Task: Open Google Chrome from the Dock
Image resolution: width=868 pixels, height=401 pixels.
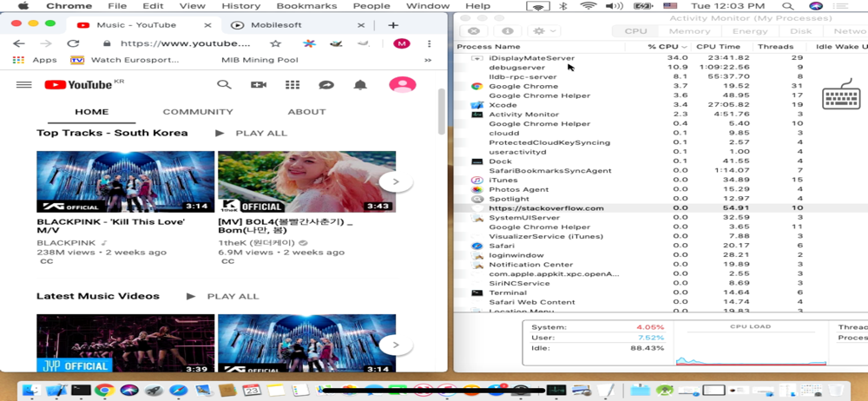Action: coord(104,391)
